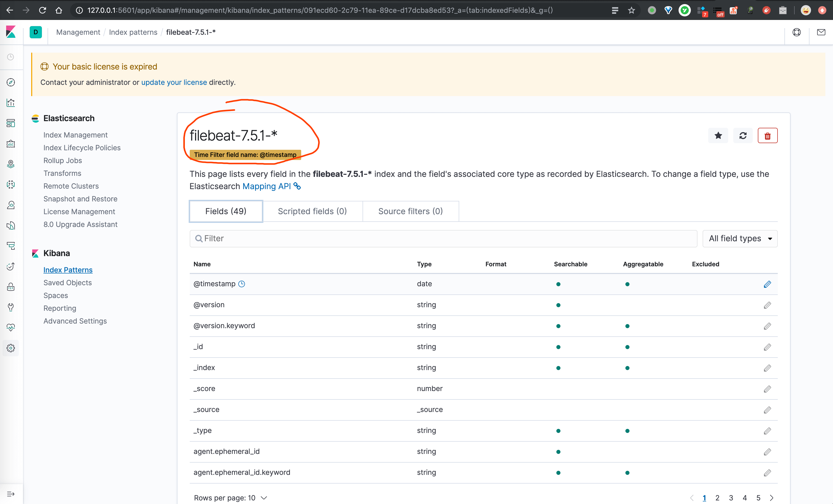The height and width of the screenshot is (504, 833).
Task: Go to page 2 of fields
Action: point(717,498)
